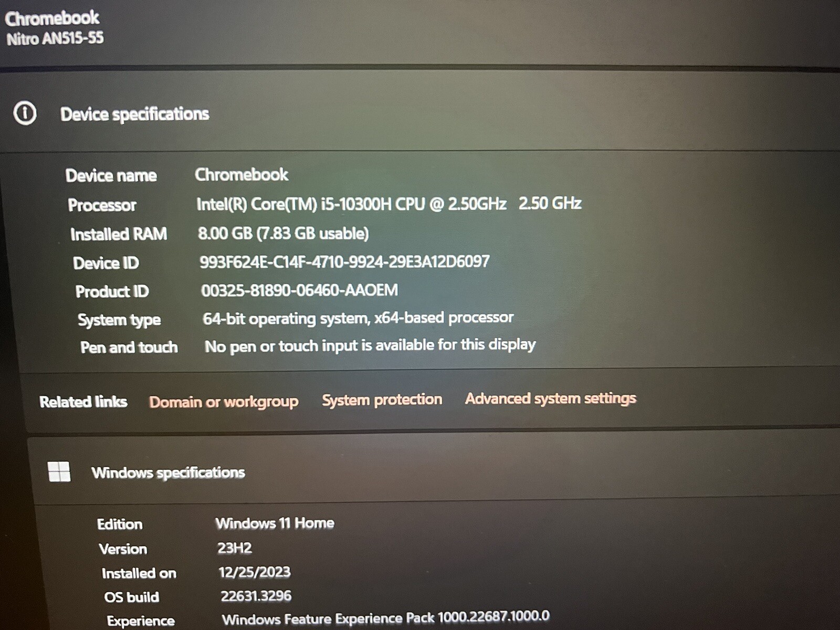Open the System protection link

382,400
